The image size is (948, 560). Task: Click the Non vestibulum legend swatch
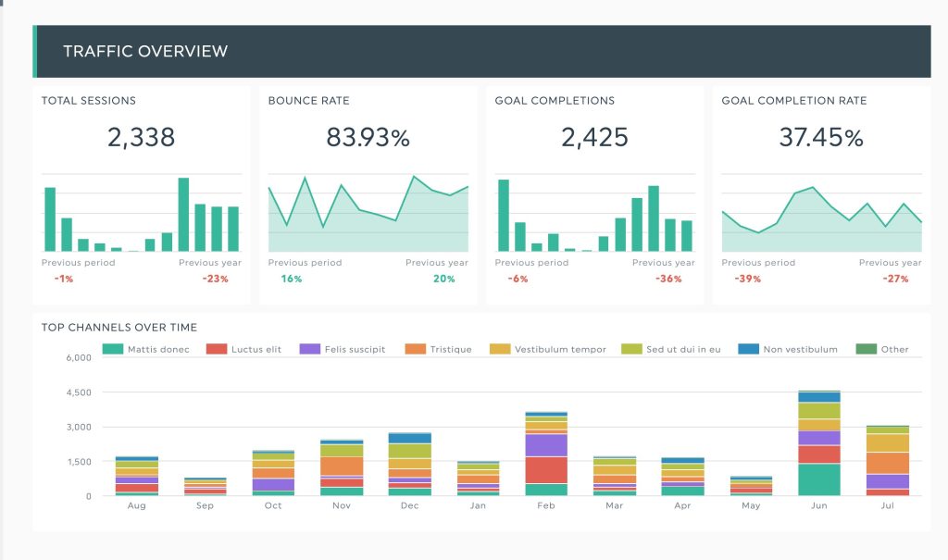(748, 349)
